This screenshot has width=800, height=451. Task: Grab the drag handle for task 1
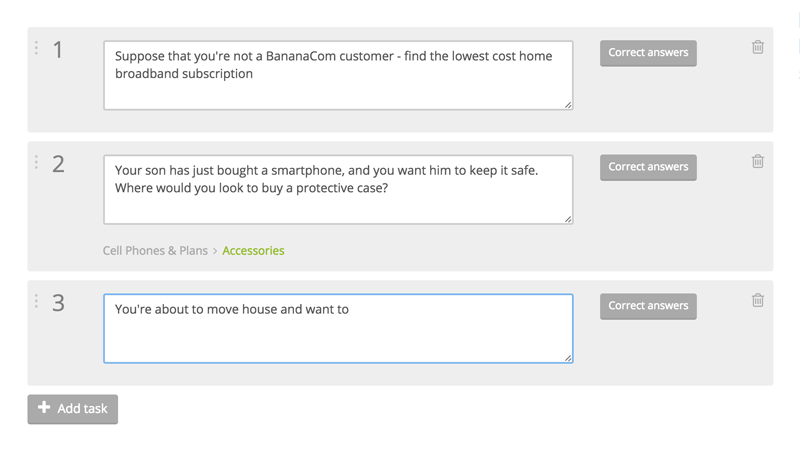pyautogui.click(x=36, y=48)
